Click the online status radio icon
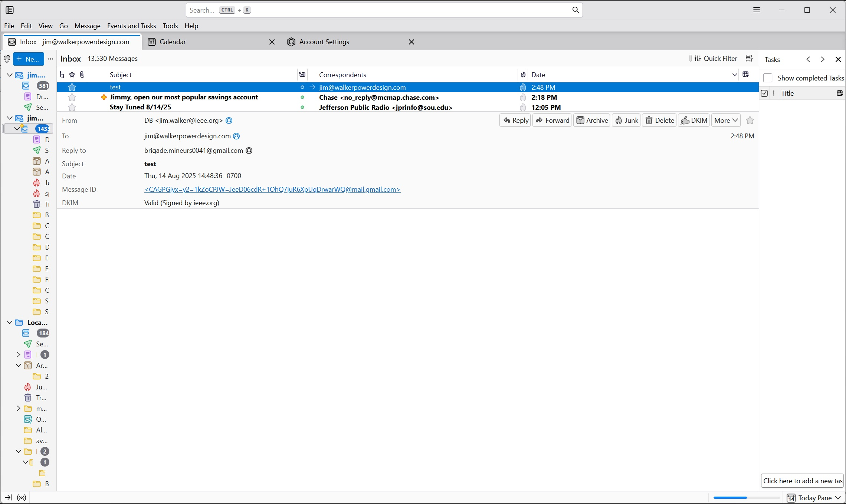The image size is (846, 504). (22, 498)
